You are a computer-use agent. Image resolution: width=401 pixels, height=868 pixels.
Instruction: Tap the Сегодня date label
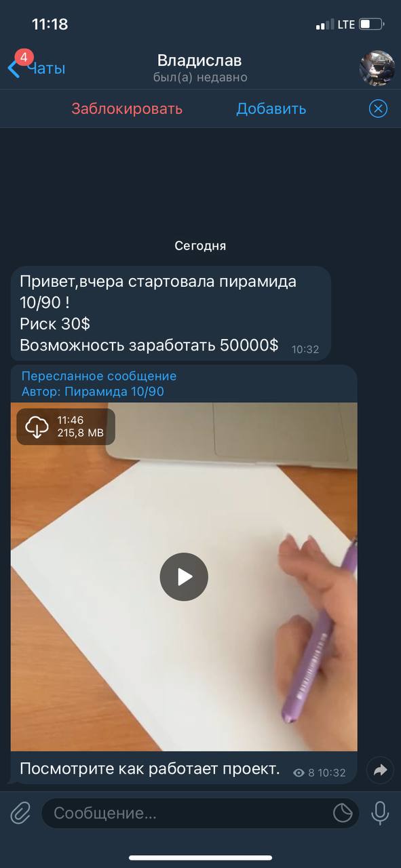(200, 245)
